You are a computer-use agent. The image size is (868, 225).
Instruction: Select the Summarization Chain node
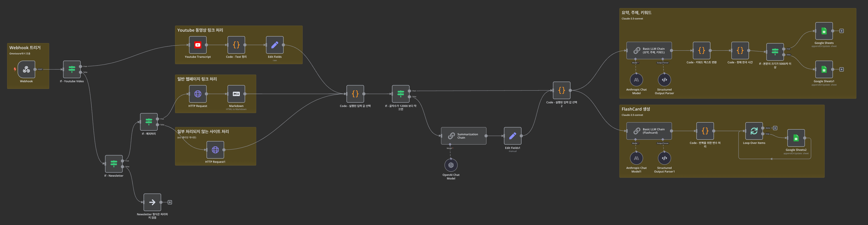464,136
